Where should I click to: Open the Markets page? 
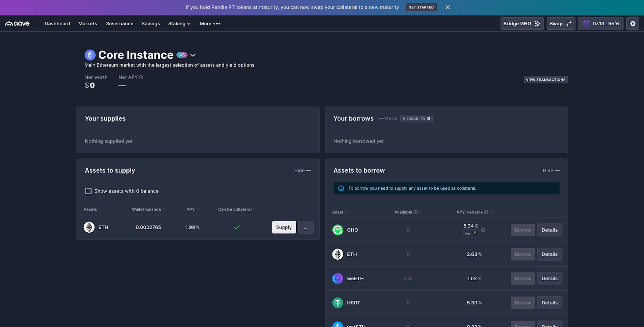coord(88,24)
